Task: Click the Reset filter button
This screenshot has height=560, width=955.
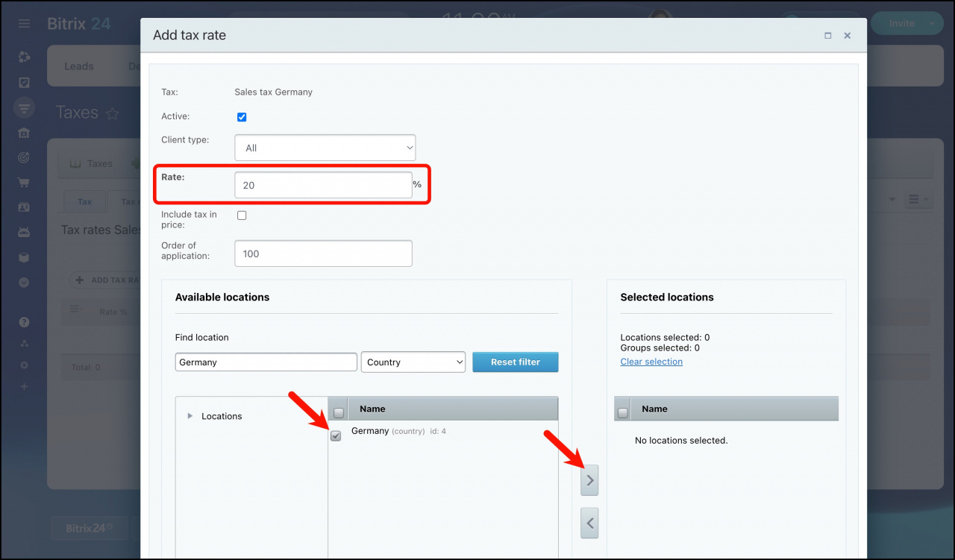Action: click(x=516, y=362)
